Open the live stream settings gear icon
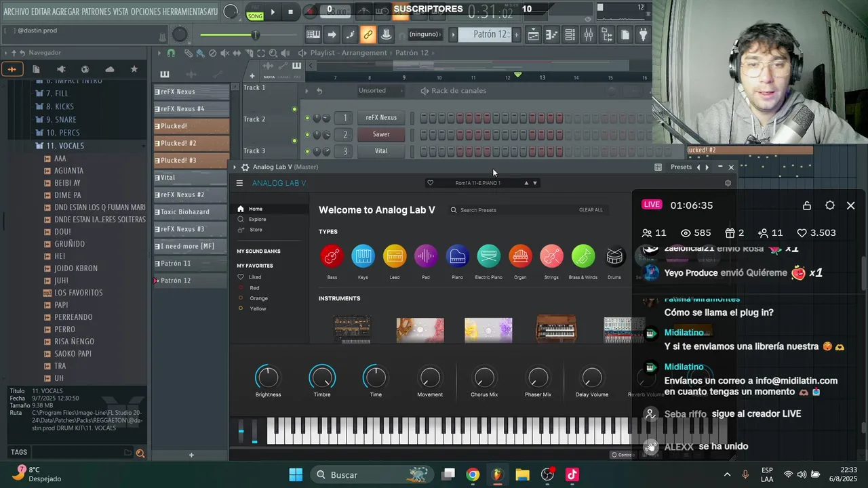 pyautogui.click(x=829, y=205)
